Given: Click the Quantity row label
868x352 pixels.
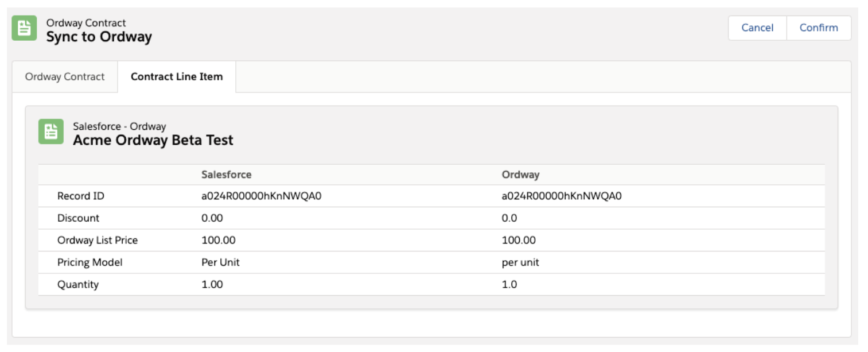Looking at the screenshot, I should click(78, 284).
